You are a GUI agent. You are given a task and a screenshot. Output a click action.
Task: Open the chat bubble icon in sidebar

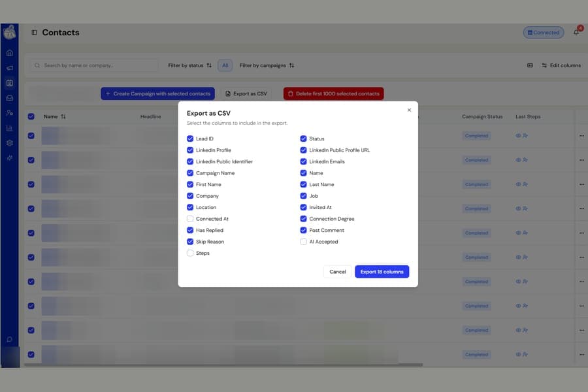click(x=10, y=340)
